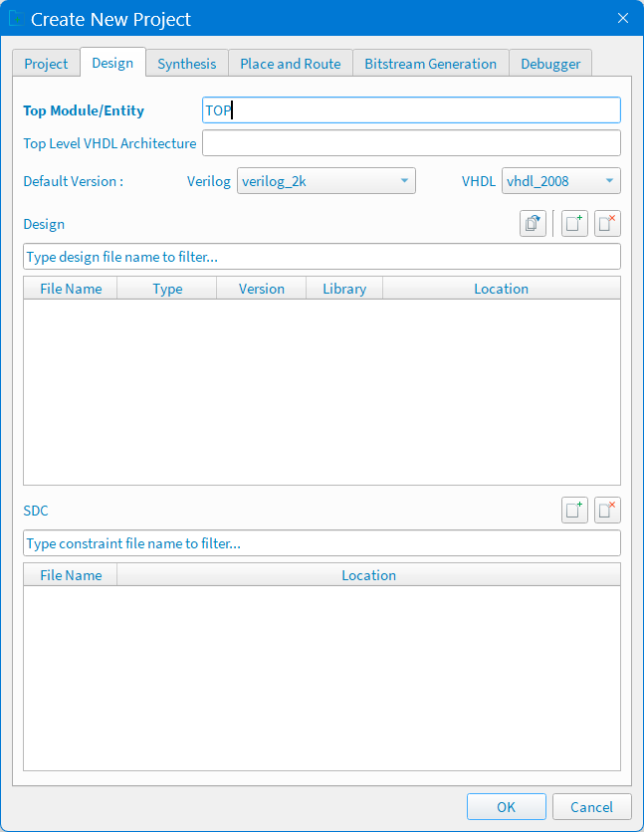Click the design file name filter box
The image size is (644, 832).
point(322,257)
